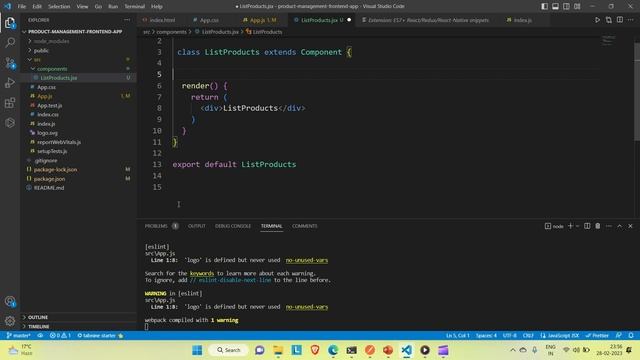This screenshot has width=640, height=360.
Task: Open Brave browser from taskbar
Action: (x=315, y=350)
